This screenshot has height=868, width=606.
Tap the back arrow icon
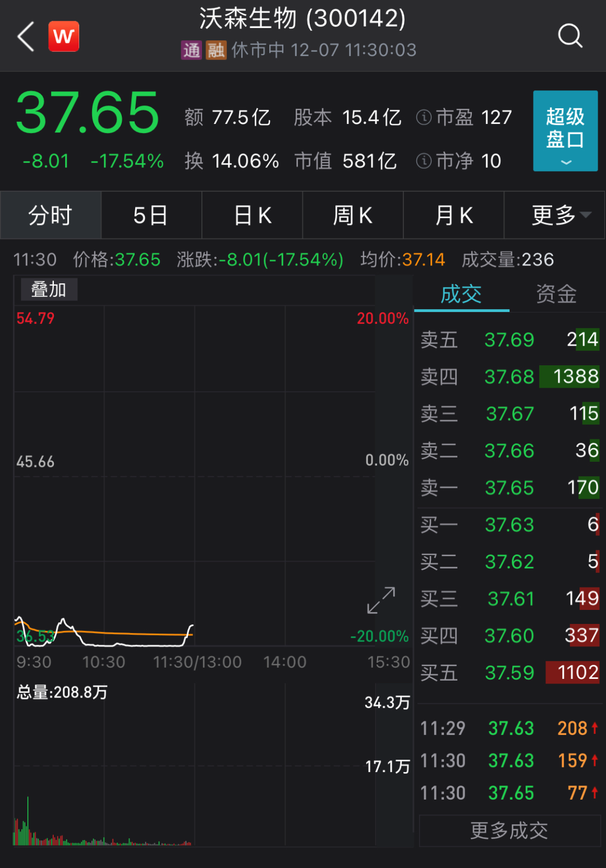[x=26, y=37]
